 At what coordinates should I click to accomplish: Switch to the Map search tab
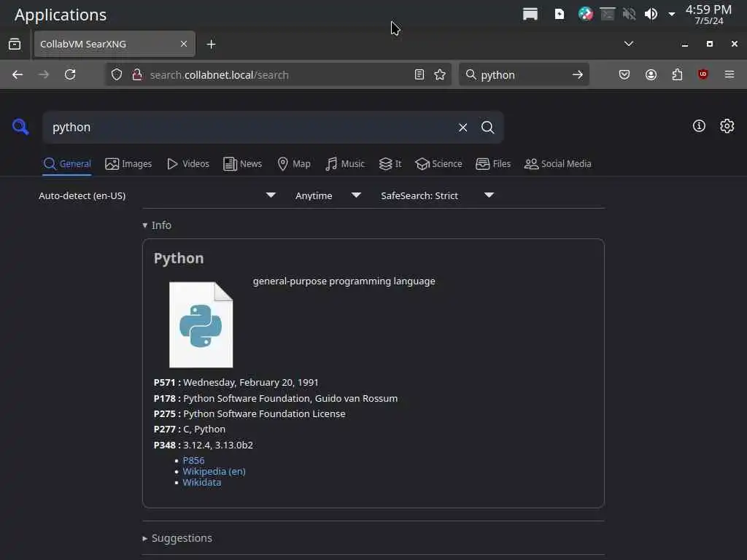coord(294,164)
